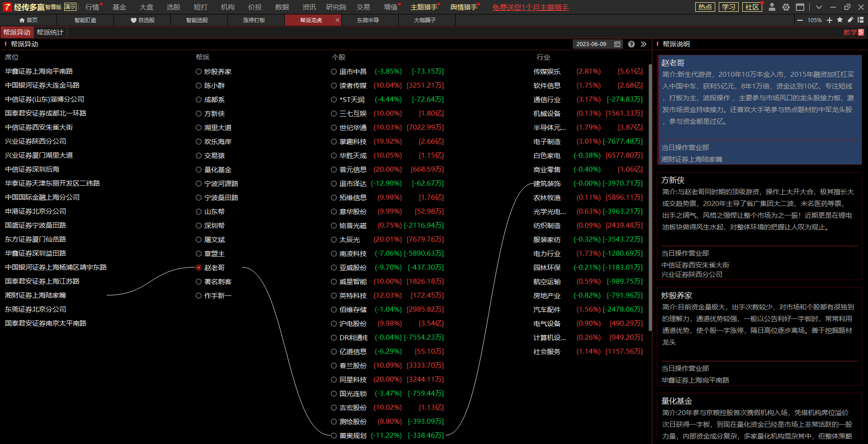Select the 炒股养家 radio button
This screenshot has height=444, width=868.
click(x=198, y=71)
